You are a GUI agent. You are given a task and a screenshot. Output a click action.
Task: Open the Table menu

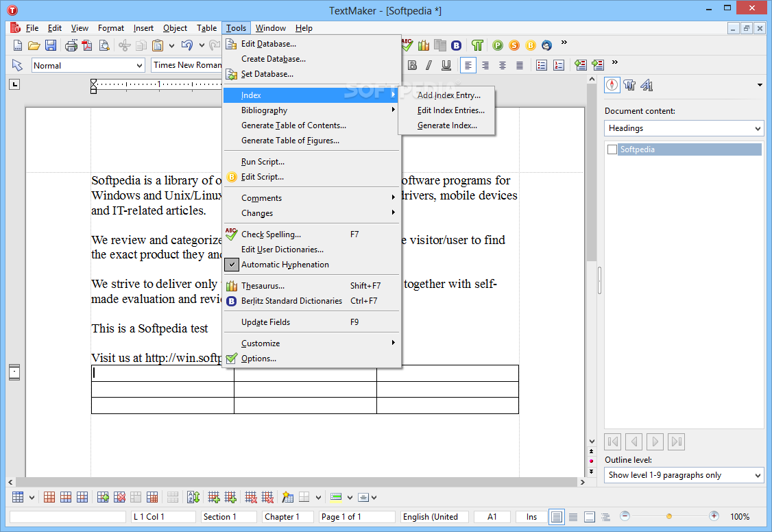[206, 28]
